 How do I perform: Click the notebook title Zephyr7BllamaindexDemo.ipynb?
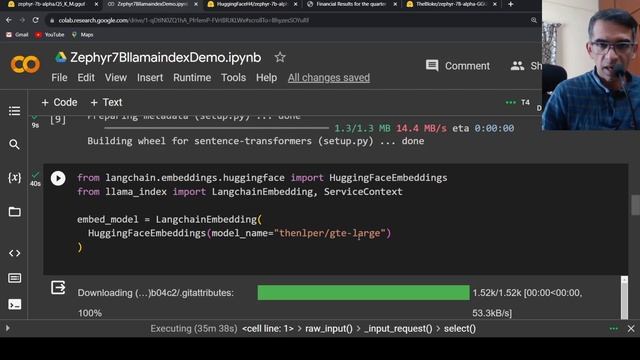[166, 58]
